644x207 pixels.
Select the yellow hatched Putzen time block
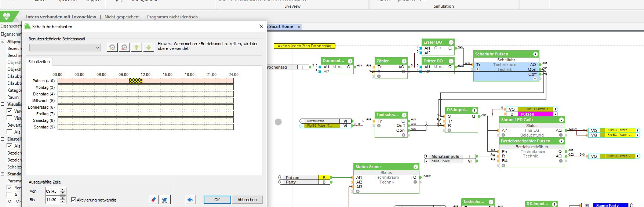(x=135, y=81)
